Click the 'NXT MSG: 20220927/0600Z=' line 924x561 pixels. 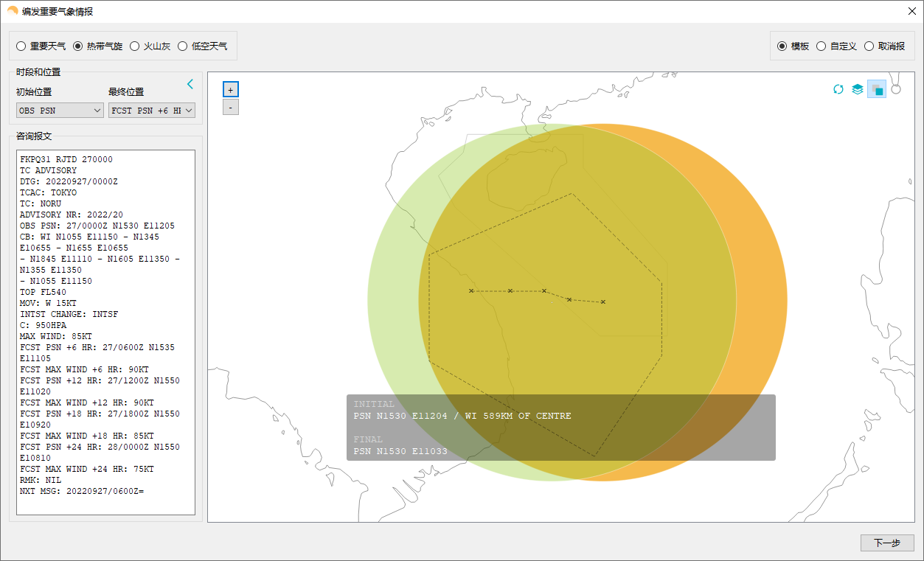[x=82, y=491]
